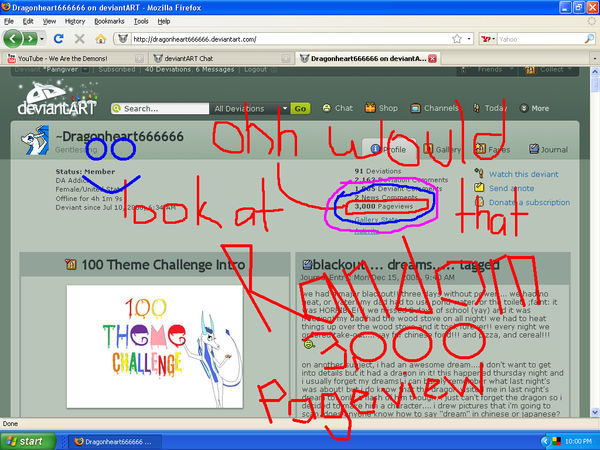This screenshot has width=600, height=450.
Task: Click the Logout link
Action: [255, 69]
